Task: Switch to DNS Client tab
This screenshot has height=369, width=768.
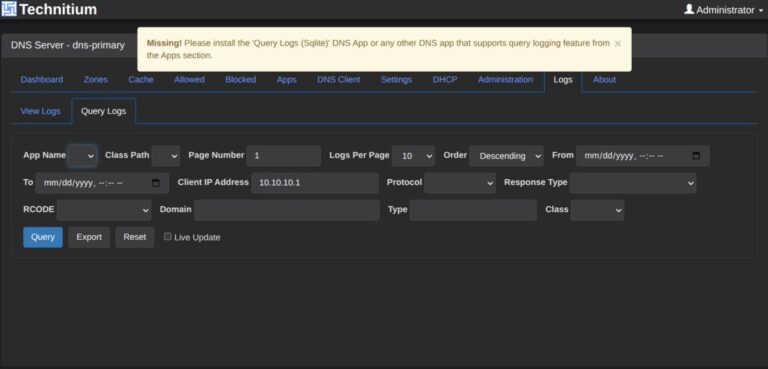Action: [x=338, y=79]
